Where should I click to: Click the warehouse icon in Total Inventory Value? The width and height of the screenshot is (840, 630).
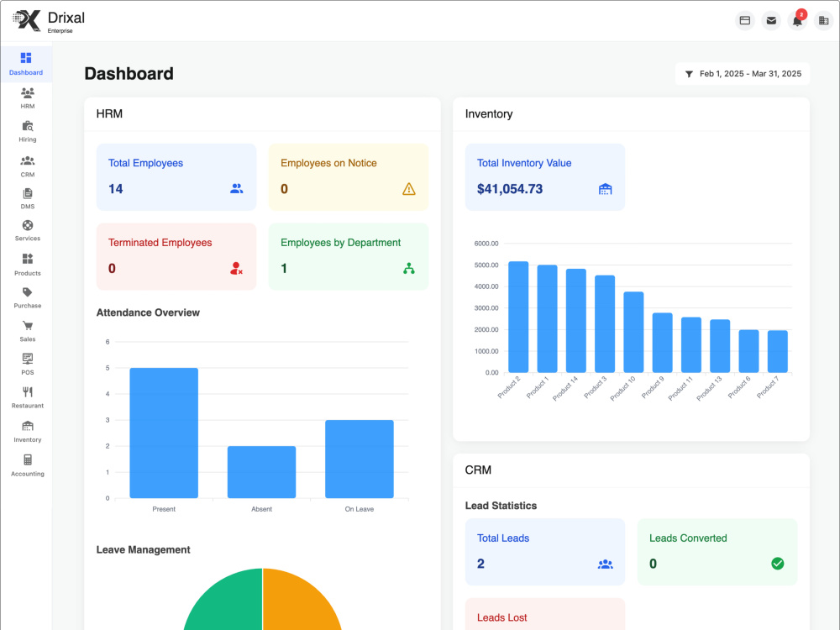pos(605,188)
